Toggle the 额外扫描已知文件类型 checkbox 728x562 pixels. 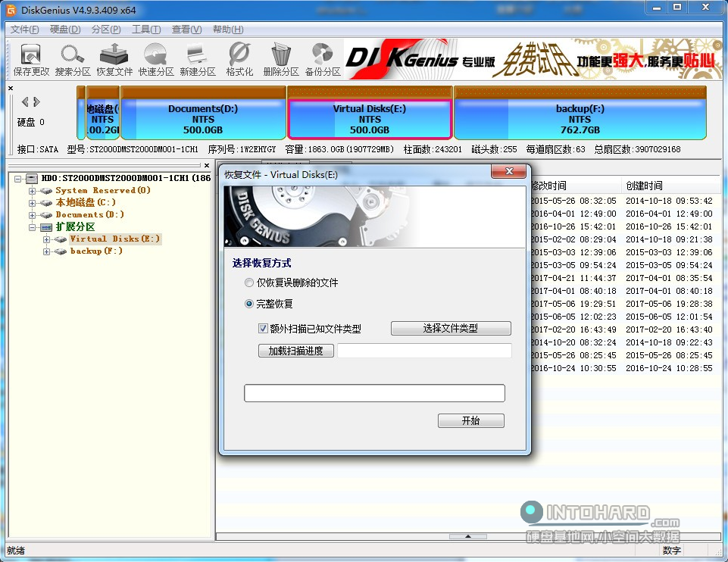(x=264, y=329)
